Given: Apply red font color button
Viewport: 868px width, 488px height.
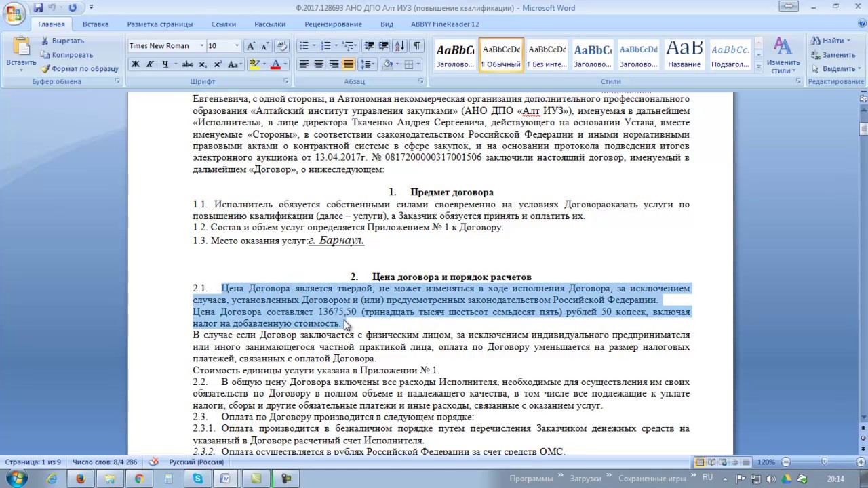Looking at the screenshot, I should 275,64.
